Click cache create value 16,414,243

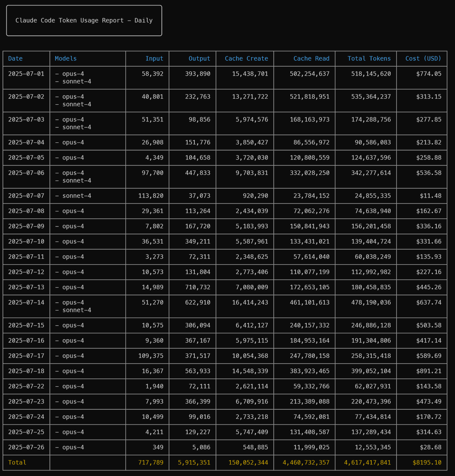(x=250, y=303)
